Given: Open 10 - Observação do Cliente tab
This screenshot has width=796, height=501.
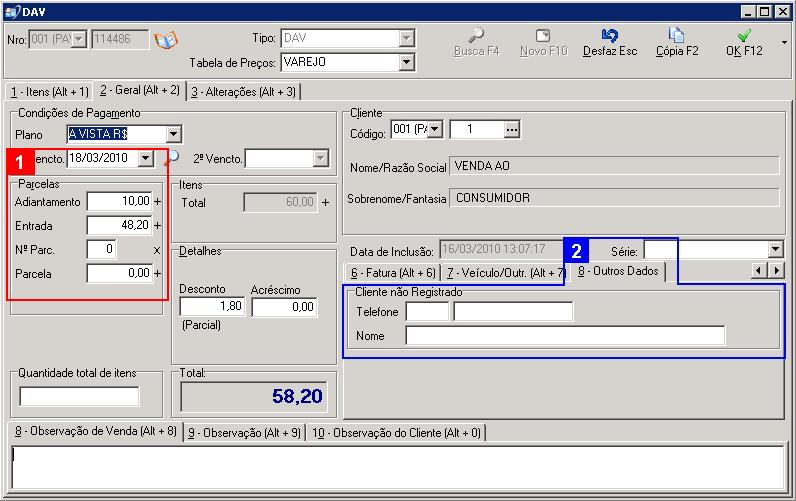Looking at the screenshot, I should click(x=396, y=433).
